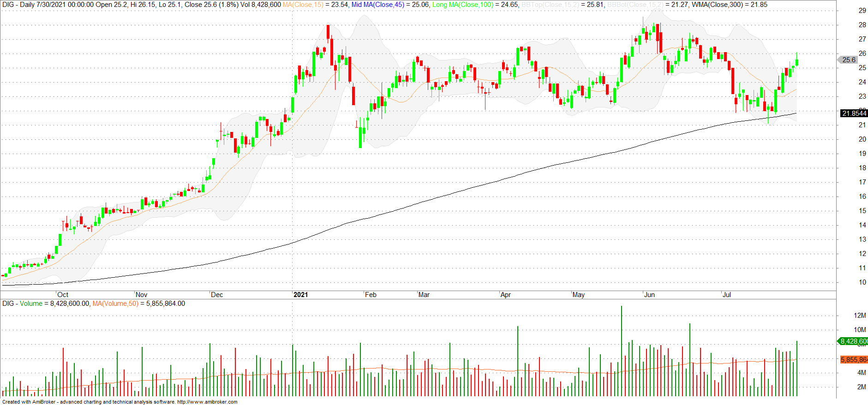Click the orange MA(Close,15) legend label
The width and height of the screenshot is (868, 405).
(x=303, y=5)
